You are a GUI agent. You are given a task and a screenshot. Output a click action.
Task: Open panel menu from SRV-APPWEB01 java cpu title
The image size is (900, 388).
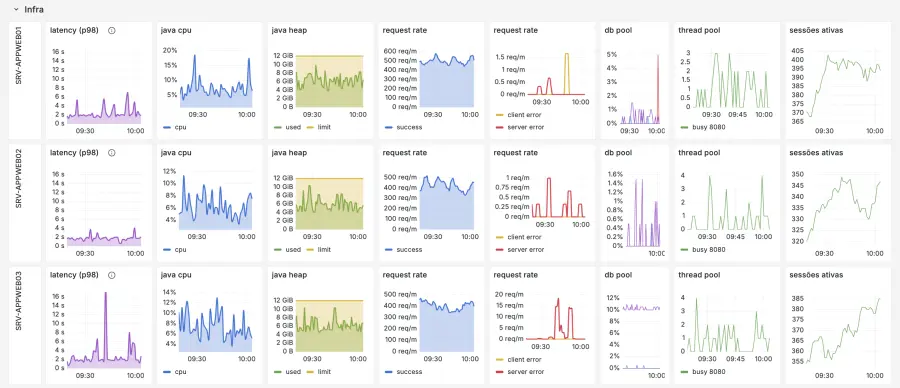[x=176, y=30]
